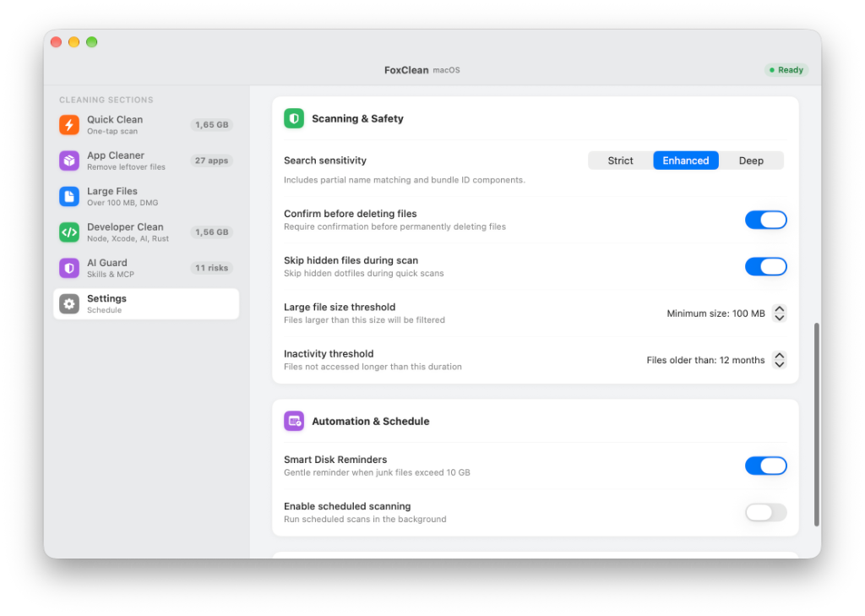865x616 pixels.
Task: Click the CLEANING SECTIONS header
Action: pyautogui.click(x=106, y=100)
